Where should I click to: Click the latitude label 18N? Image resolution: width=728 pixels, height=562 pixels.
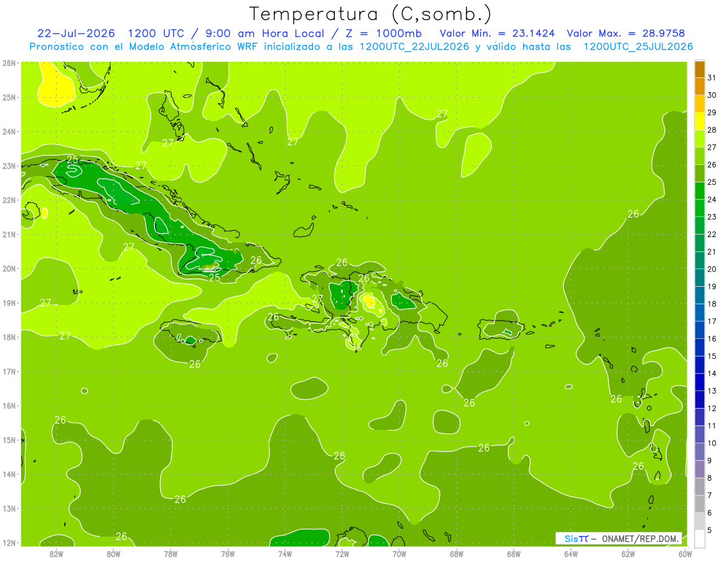click(9, 337)
